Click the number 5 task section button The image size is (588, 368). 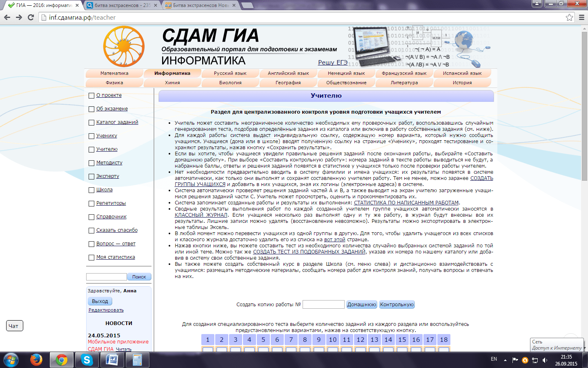tap(263, 340)
